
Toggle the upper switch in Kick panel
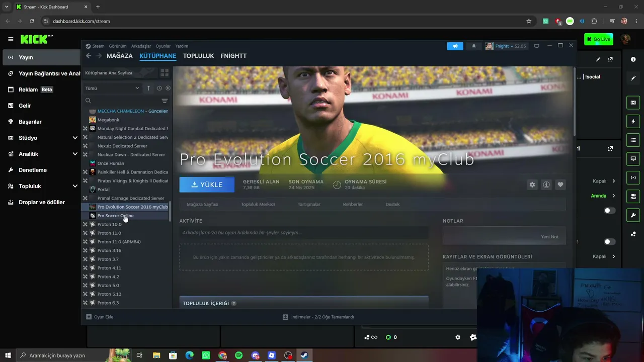coord(609,211)
